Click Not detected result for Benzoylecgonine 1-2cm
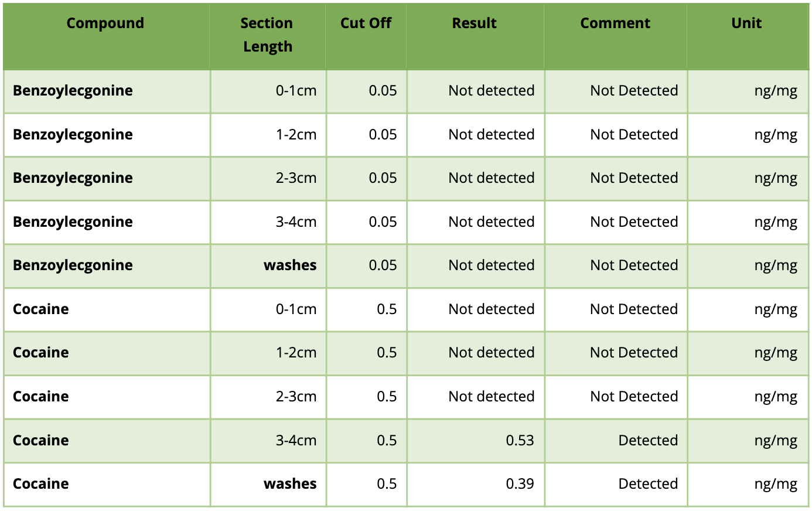The width and height of the screenshot is (812, 511). pyautogui.click(x=491, y=135)
